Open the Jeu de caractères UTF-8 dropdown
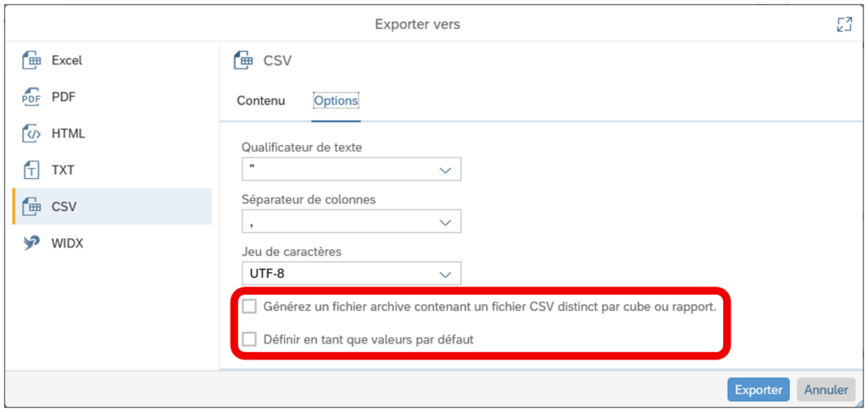The image size is (868, 412). pos(352,274)
